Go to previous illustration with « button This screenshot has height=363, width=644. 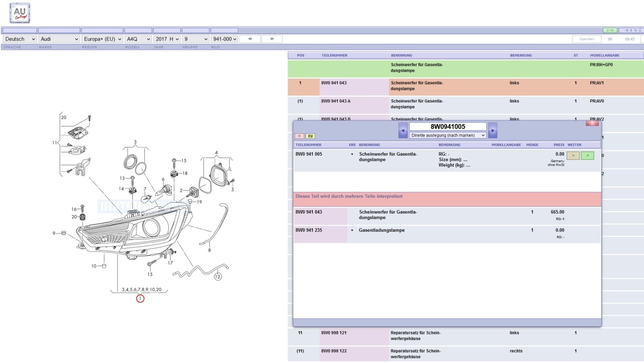point(250,39)
